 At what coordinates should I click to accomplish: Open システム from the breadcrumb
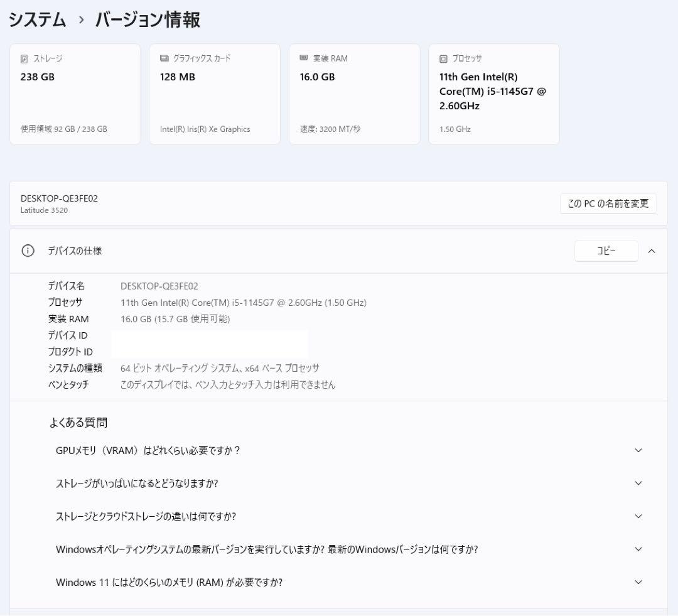(x=37, y=19)
